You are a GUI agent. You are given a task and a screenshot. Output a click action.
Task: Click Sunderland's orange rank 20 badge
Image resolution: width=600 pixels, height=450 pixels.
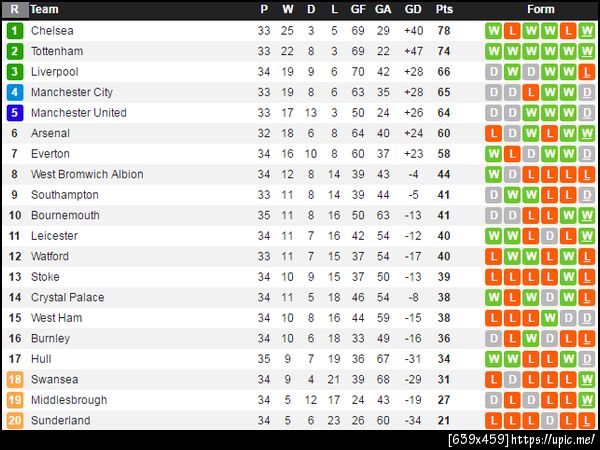click(x=15, y=420)
